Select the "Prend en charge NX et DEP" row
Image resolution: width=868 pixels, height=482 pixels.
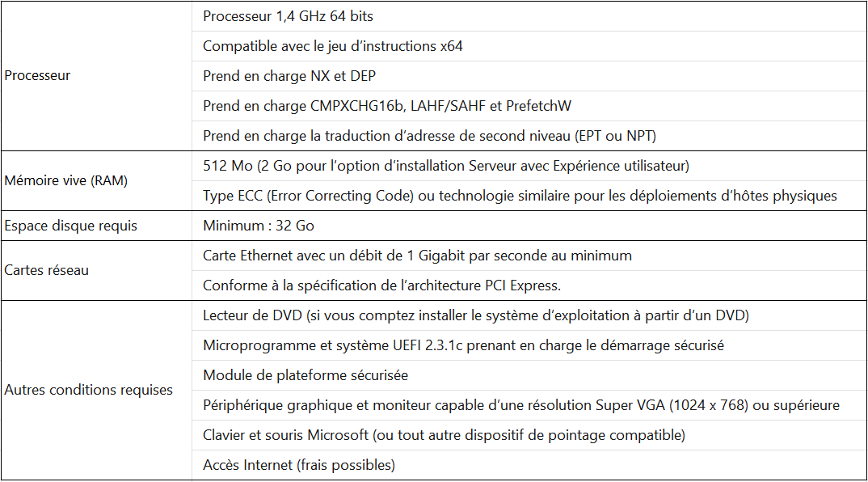pos(289,76)
